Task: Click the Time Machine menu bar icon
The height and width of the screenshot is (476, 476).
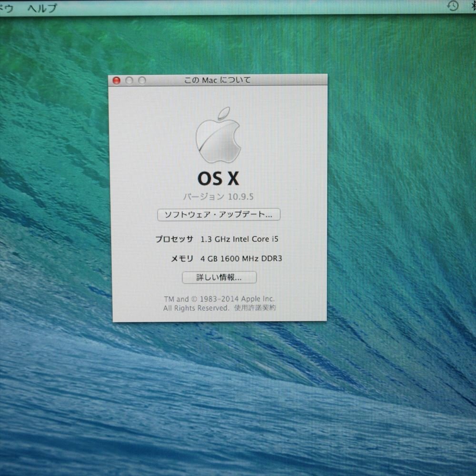Action: pyautogui.click(x=453, y=6)
